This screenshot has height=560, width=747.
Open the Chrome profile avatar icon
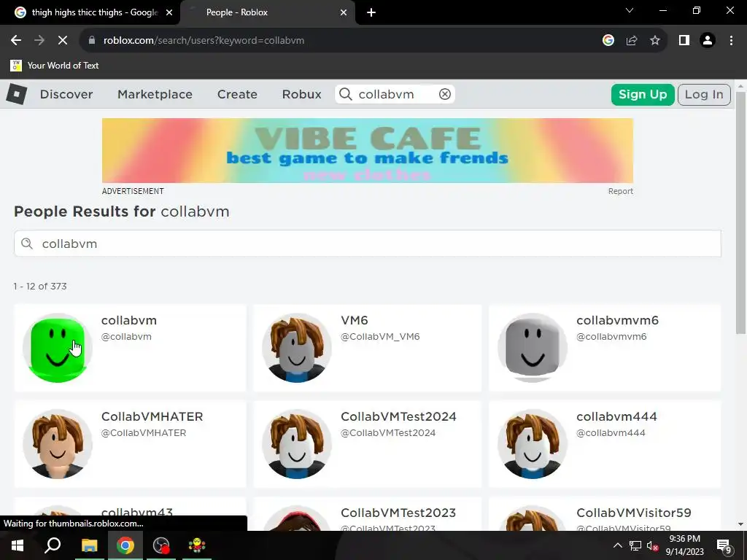(x=708, y=41)
